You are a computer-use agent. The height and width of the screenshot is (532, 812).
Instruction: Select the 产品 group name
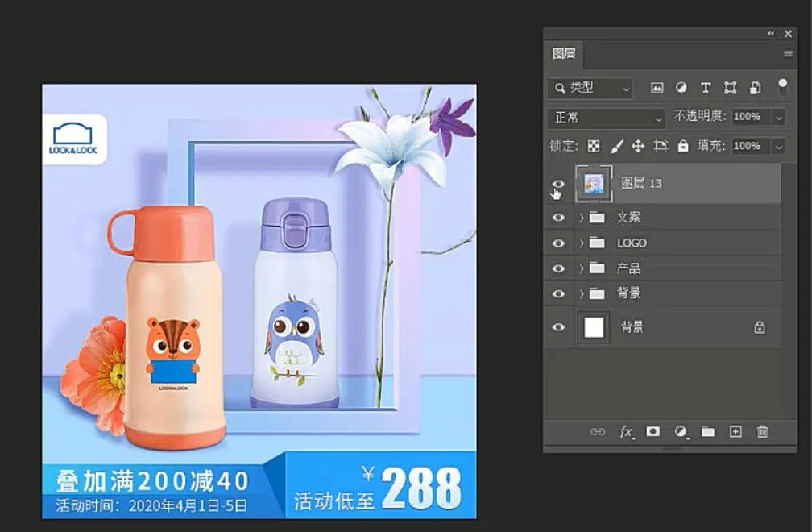click(x=628, y=268)
